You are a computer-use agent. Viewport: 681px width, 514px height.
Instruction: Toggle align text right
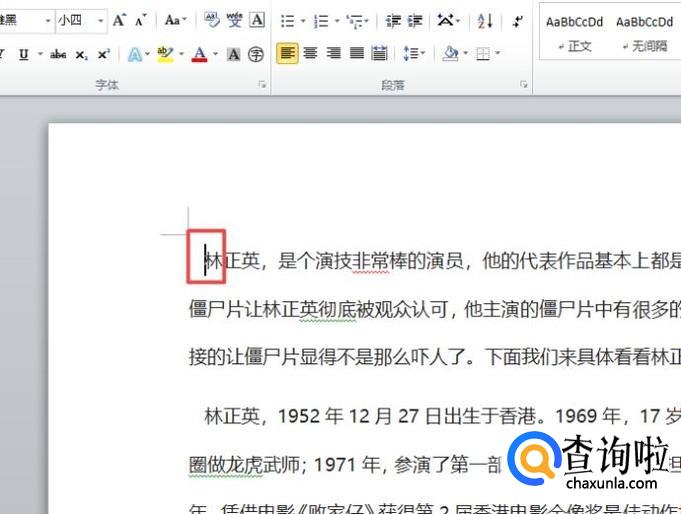(x=334, y=53)
